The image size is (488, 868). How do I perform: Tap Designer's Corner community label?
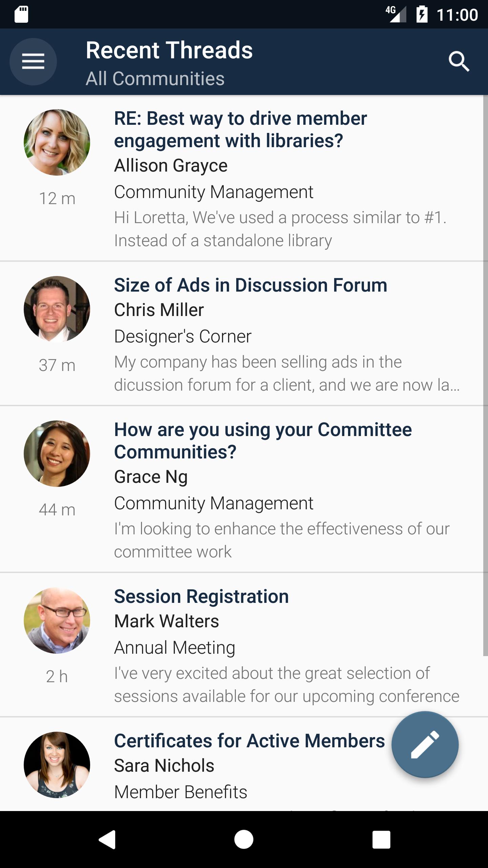point(183,336)
